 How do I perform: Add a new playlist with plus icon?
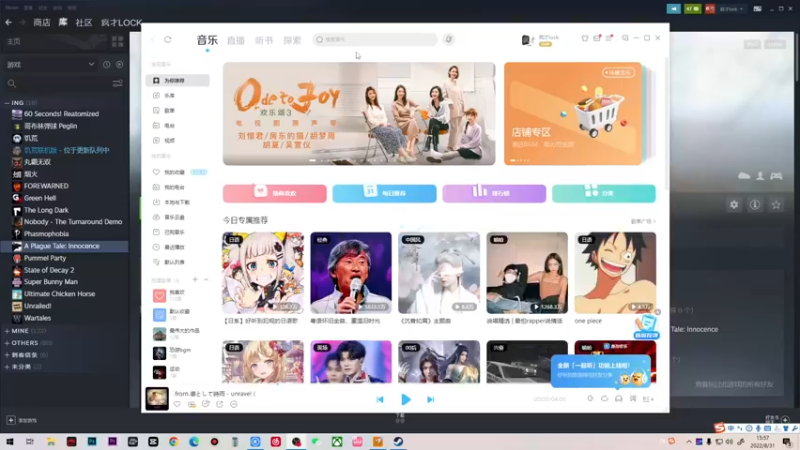[x=195, y=280]
